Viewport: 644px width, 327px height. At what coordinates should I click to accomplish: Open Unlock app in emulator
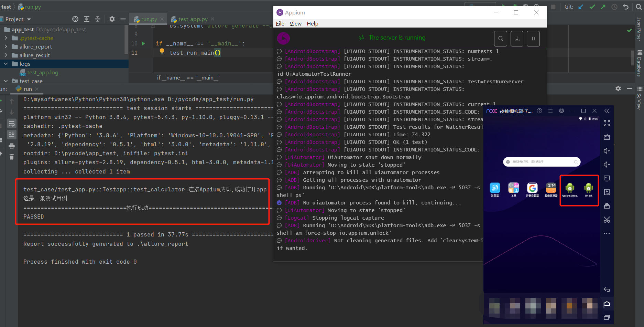(x=589, y=190)
